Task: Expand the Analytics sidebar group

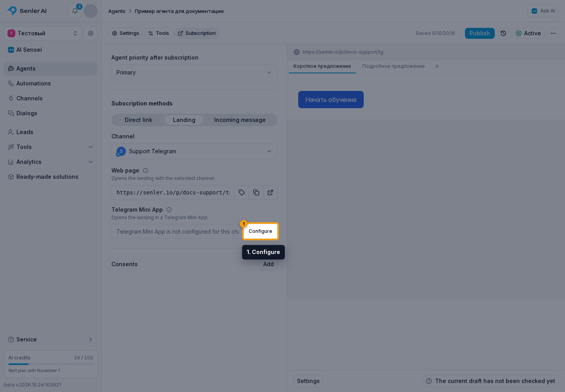Action: 51,162
